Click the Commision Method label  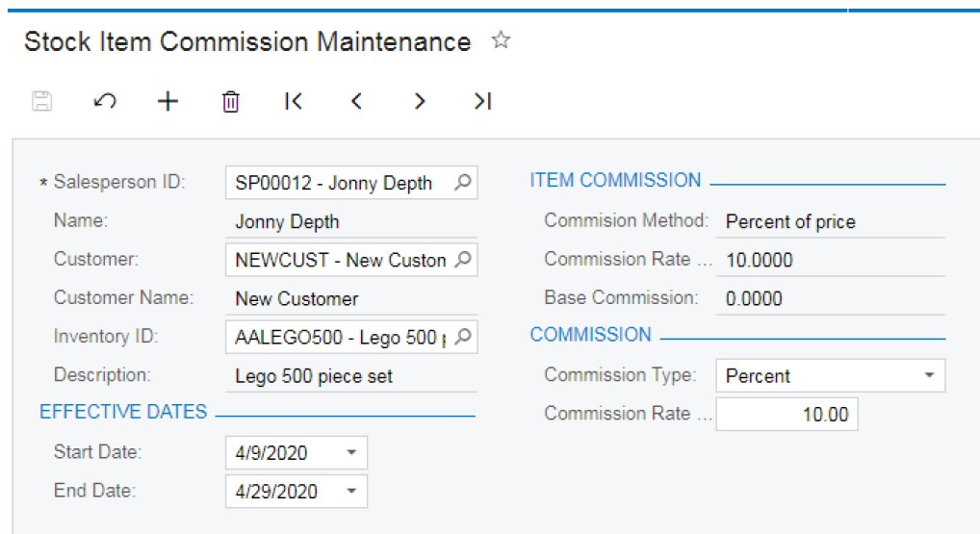click(x=627, y=220)
